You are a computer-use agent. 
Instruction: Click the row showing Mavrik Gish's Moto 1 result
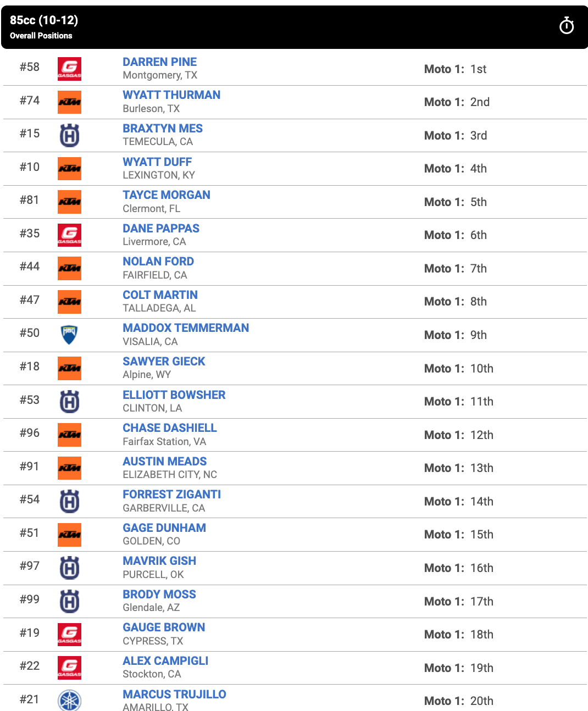(x=459, y=568)
